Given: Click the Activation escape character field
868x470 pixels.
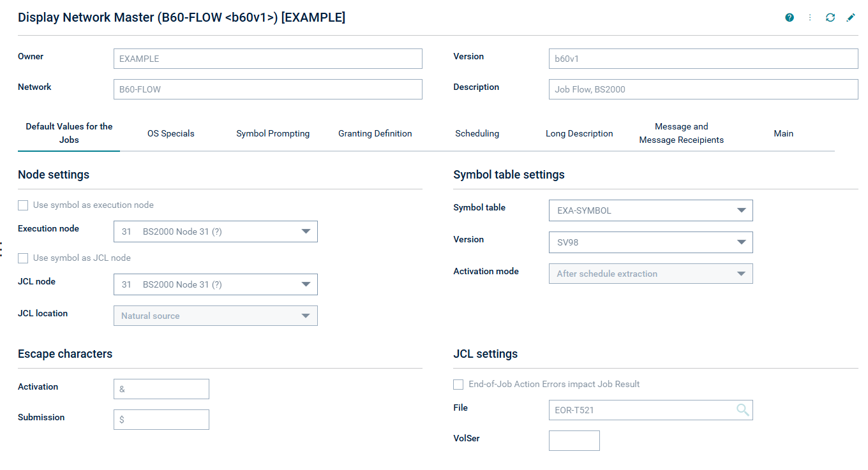Looking at the screenshot, I should click(161, 389).
